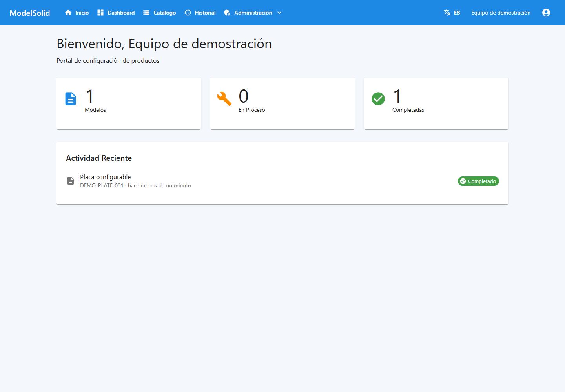The height and width of the screenshot is (392, 565).
Task: Open the En Proceso stat card
Action: [x=282, y=103]
